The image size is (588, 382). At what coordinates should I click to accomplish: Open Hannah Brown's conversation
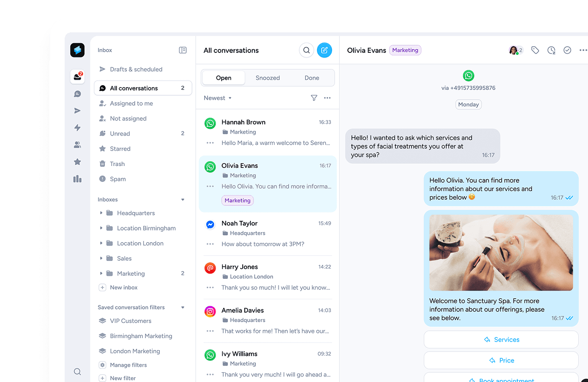pos(267,132)
